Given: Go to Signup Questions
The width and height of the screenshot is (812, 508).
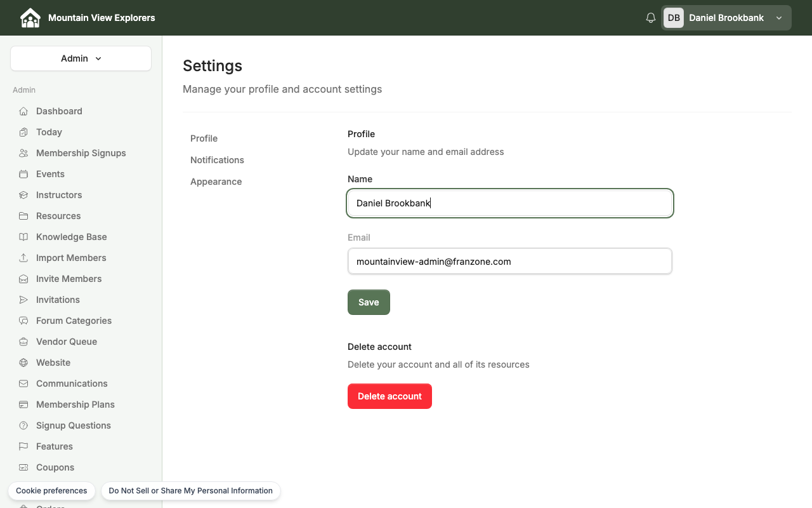Looking at the screenshot, I should pyautogui.click(x=73, y=425).
